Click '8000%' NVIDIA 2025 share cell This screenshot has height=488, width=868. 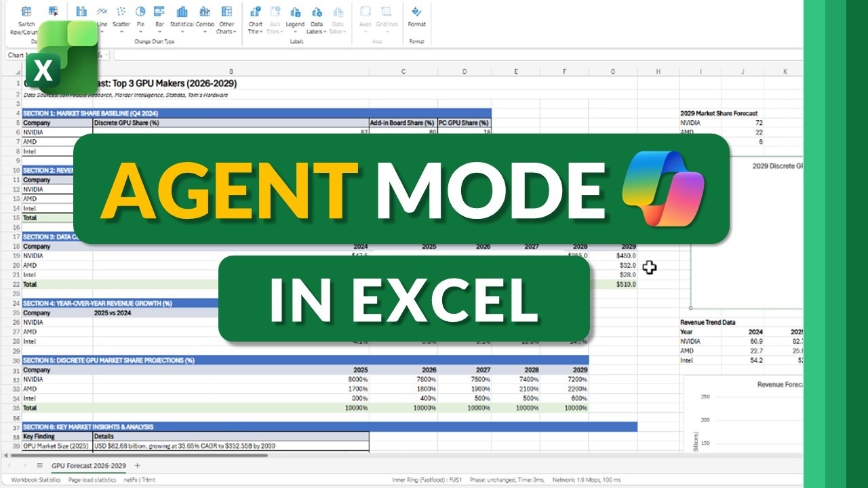(x=231, y=380)
